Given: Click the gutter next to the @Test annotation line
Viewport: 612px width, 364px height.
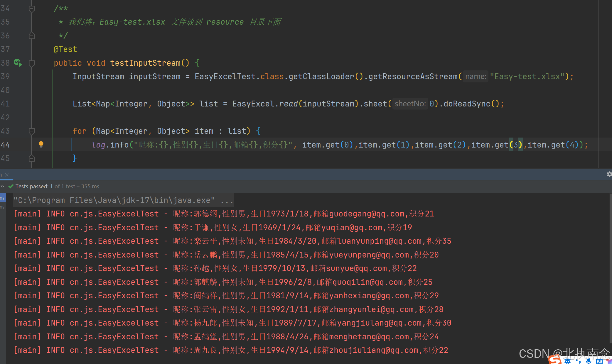Looking at the screenshot, I should (18, 49).
